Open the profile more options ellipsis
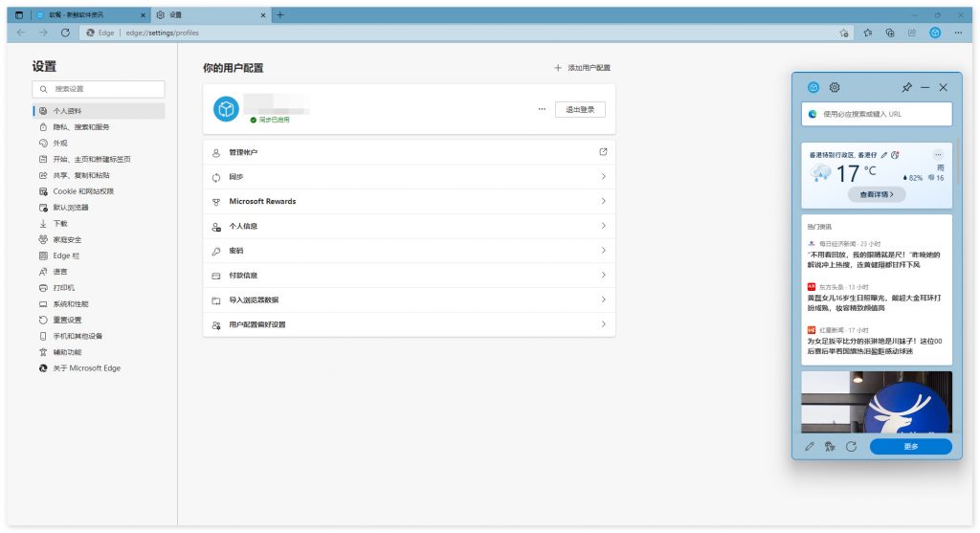This screenshot has width=980, height=533. point(542,109)
